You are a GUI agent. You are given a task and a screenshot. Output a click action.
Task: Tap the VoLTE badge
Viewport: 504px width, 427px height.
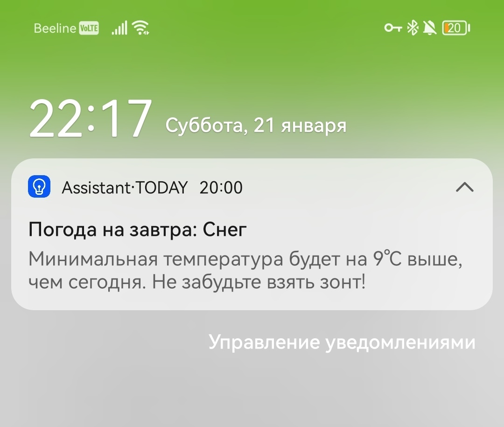(x=89, y=28)
